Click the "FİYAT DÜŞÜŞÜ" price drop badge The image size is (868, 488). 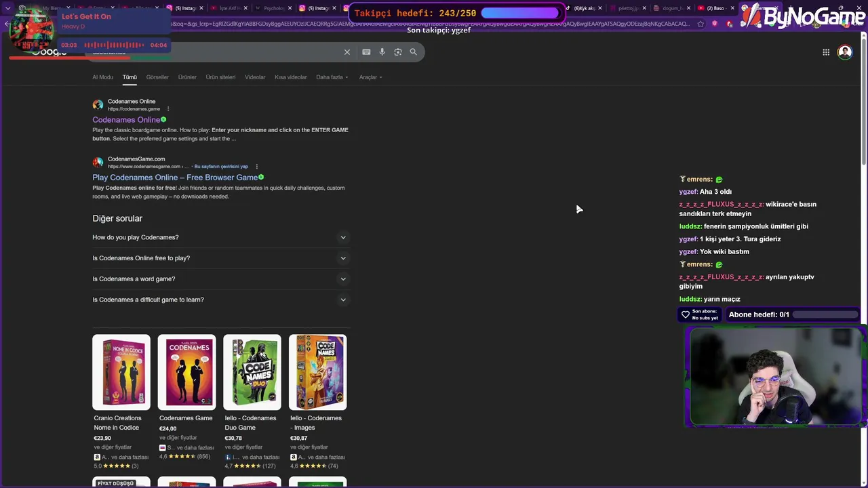point(116,483)
